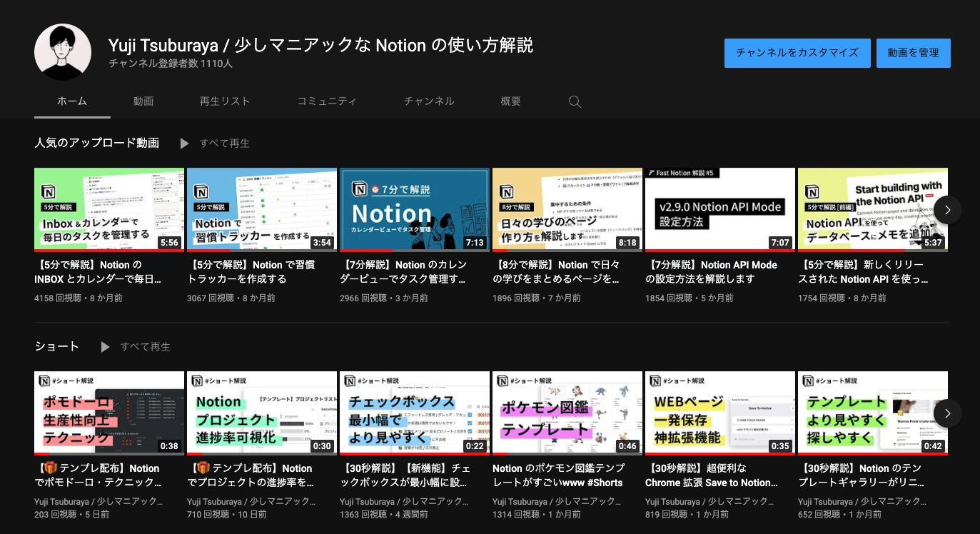
Task: Click the 3067 回視聴・8 か月前 text
Action: coord(231,298)
